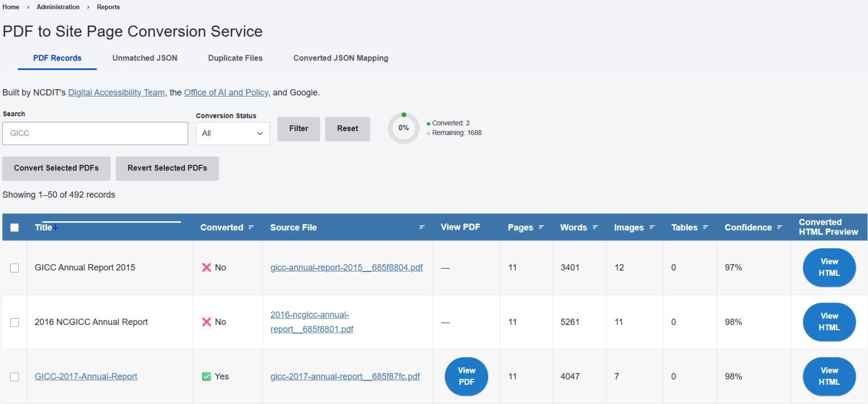Open the Duplicate Files tab
Image resolution: width=868 pixels, height=404 pixels.
tap(235, 58)
